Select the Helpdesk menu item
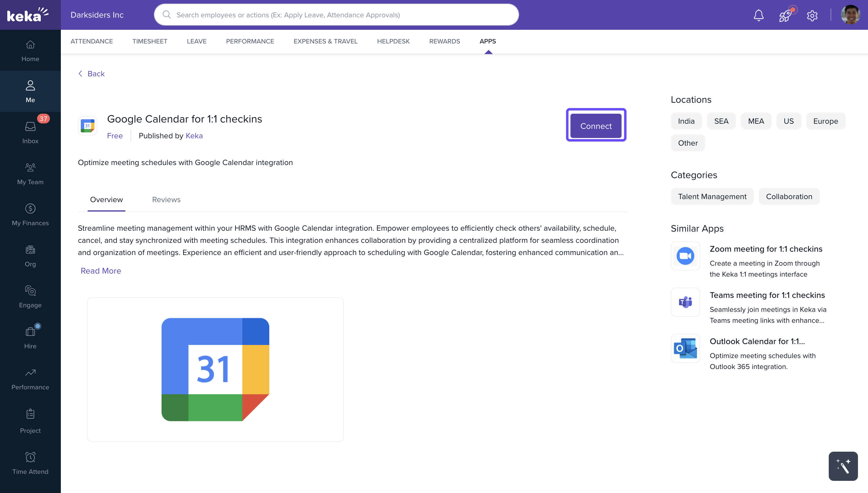Viewport: 868px width, 493px height. [x=393, y=41]
